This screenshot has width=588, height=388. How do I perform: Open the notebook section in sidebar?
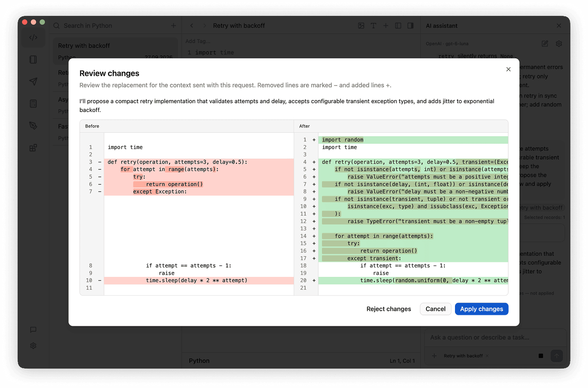pyautogui.click(x=33, y=60)
